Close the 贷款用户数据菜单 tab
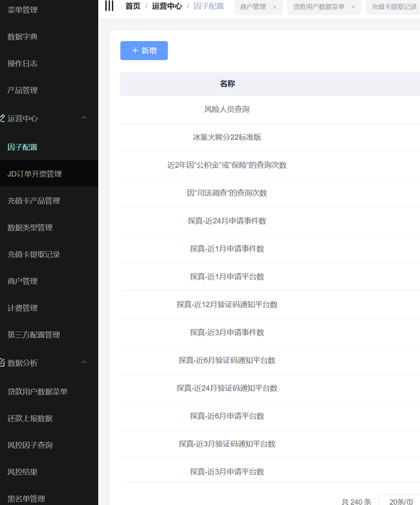 [353, 7]
